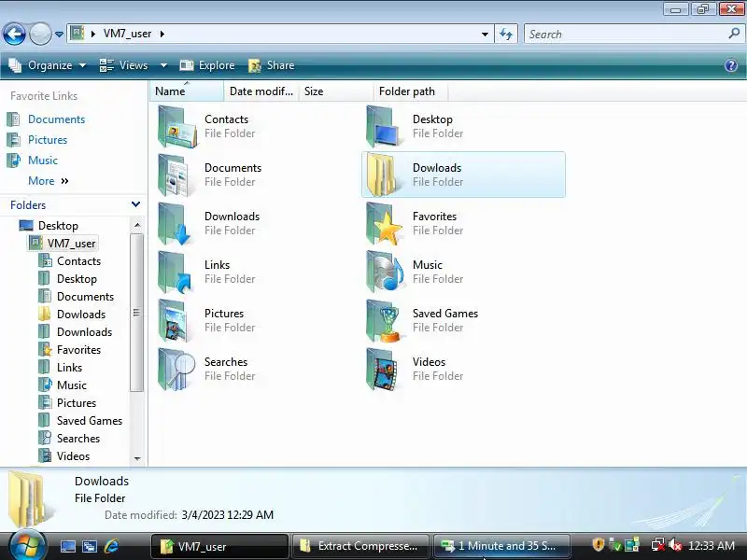The height and width of the screenshot is (560, 747).
Task: Click Switch between windows quick launch icon
Action: pyautogui.click(x=89, y=546)
